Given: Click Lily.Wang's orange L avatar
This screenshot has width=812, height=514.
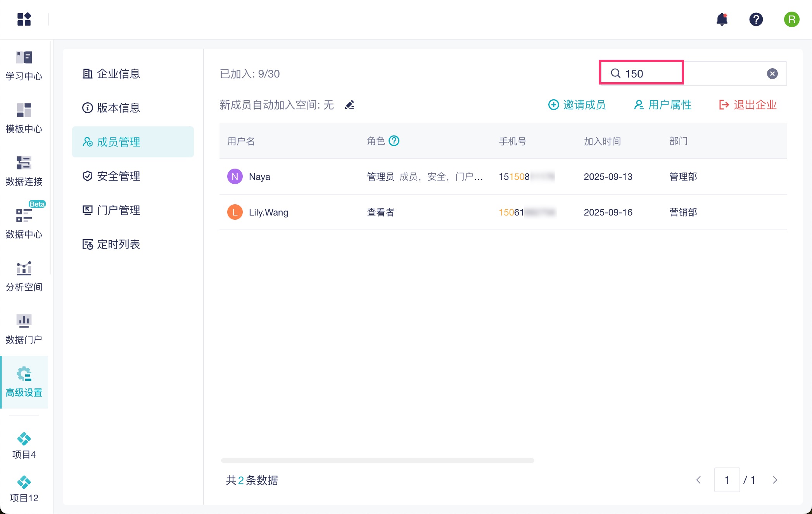Looking at the screenshot, I should point(235,212).
